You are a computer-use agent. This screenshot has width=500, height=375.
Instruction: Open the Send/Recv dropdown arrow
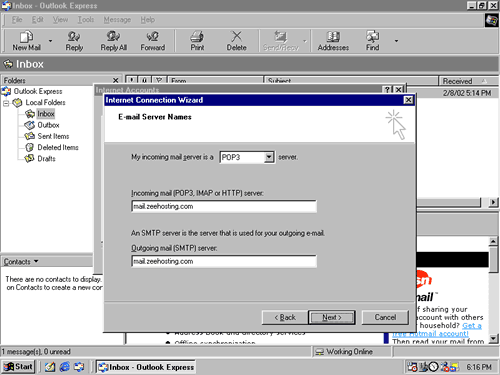[x=304, y=41]
